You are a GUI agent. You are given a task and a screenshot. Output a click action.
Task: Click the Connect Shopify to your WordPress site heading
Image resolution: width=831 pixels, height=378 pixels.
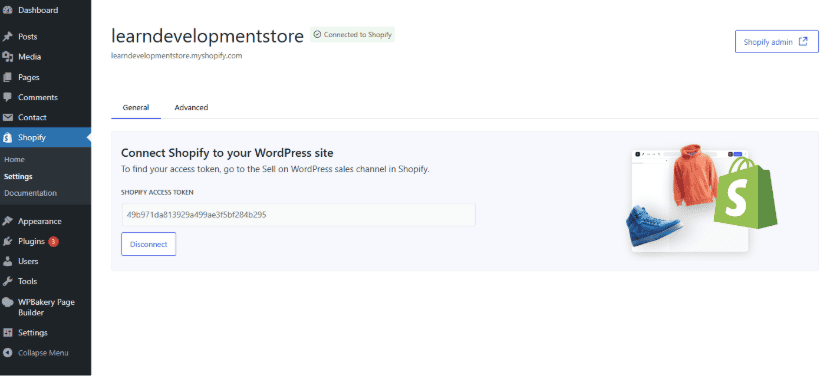click(227, 153)
